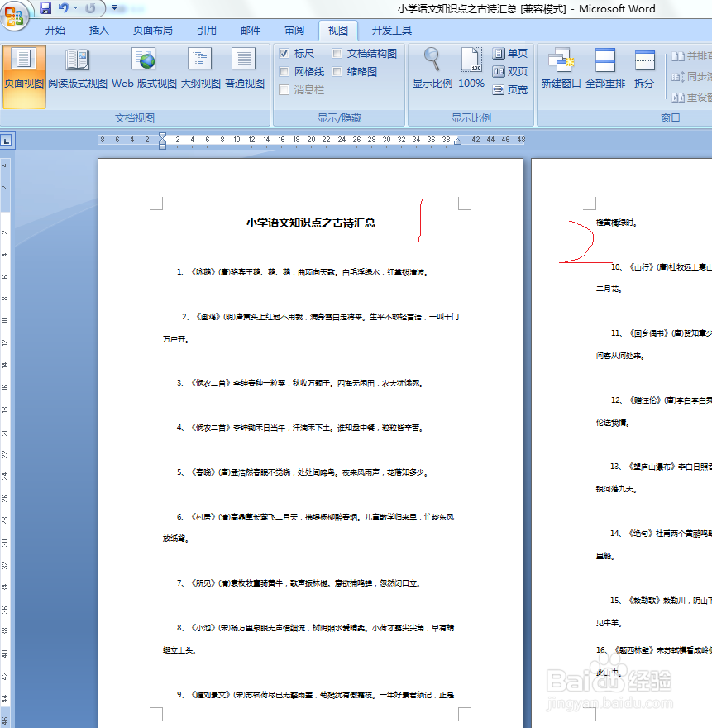The image size is (712, 728).
Task: Open a 新建窗口 new window
Action: point(561,68)
